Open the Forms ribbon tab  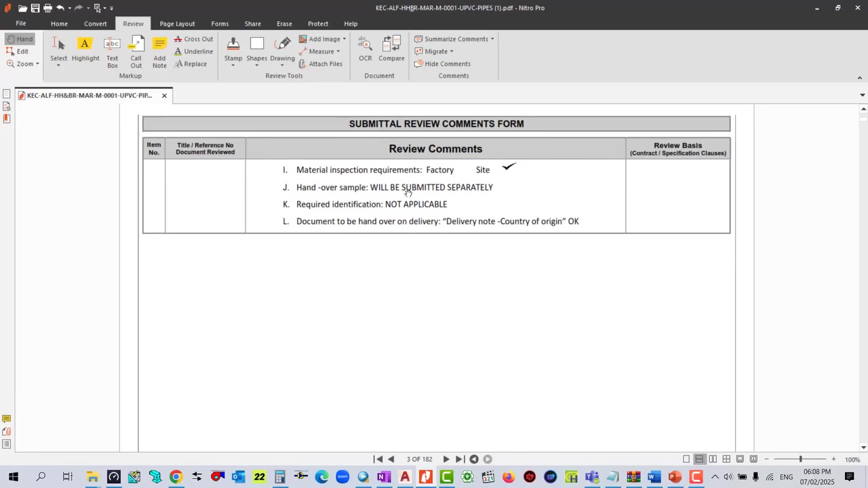point(220,24)
